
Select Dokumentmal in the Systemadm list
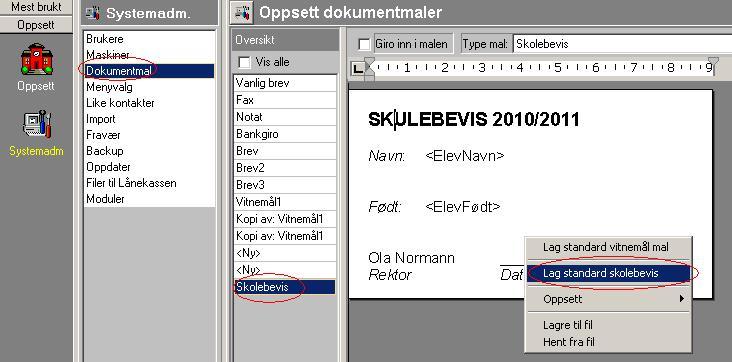coord(149,71)
